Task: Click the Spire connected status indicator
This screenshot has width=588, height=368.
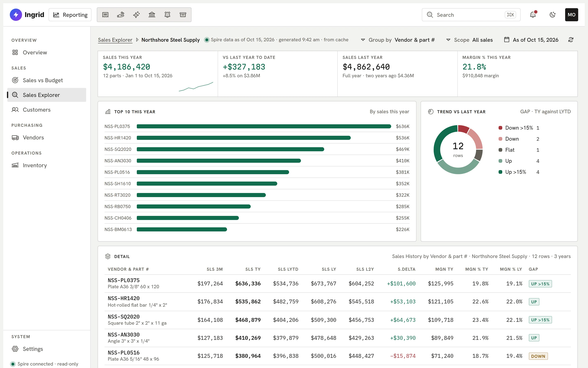Action: [x=13, y=364]
